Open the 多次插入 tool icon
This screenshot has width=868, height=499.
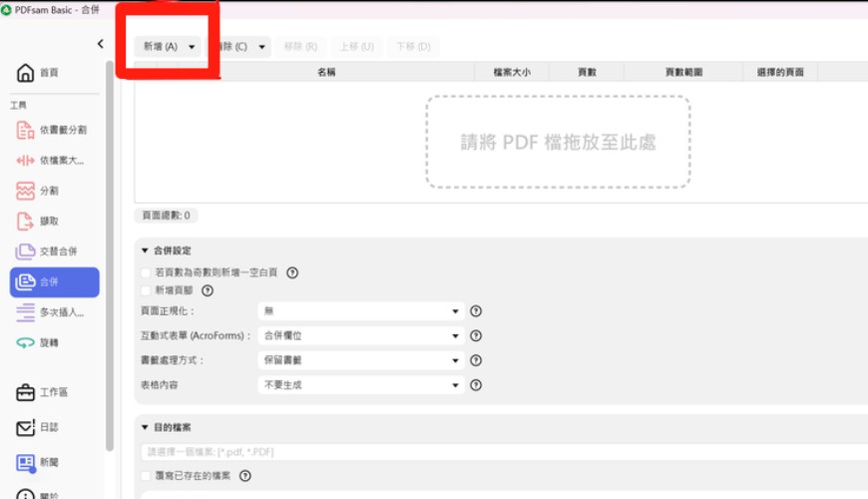coord(25,312)
